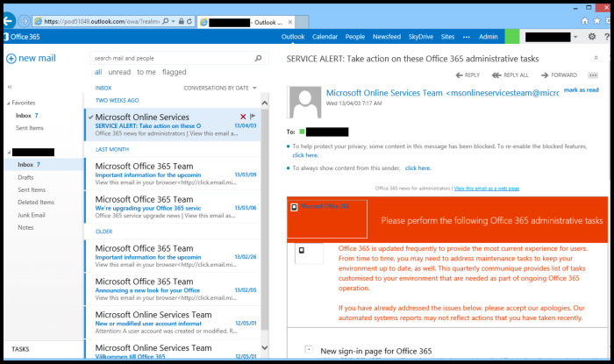Click browser forward arrow button

coord(24,21)
